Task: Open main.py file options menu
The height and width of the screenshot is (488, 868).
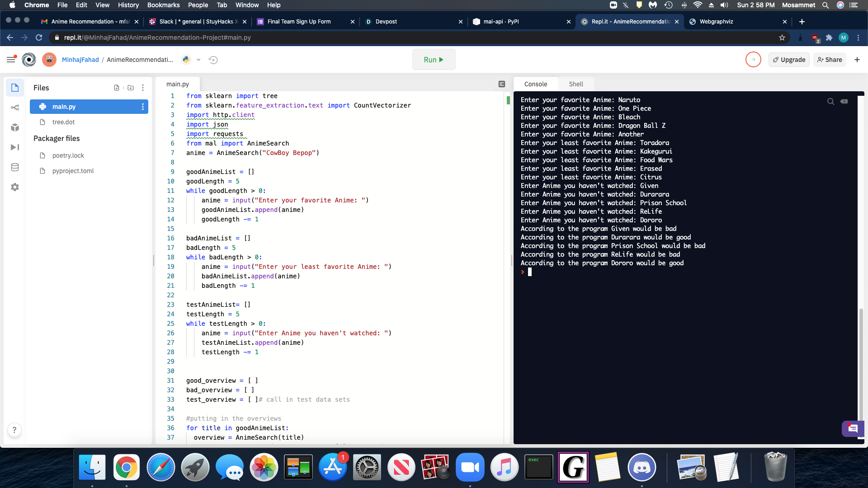Action: 143,107
